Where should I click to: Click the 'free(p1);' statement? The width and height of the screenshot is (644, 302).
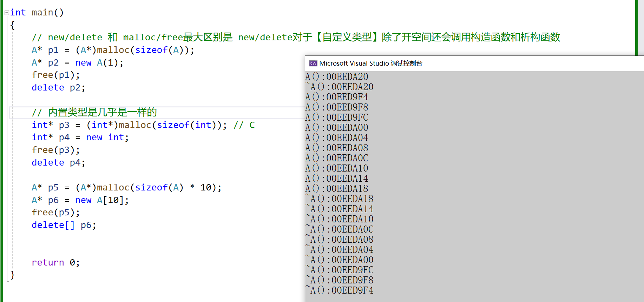56,75
